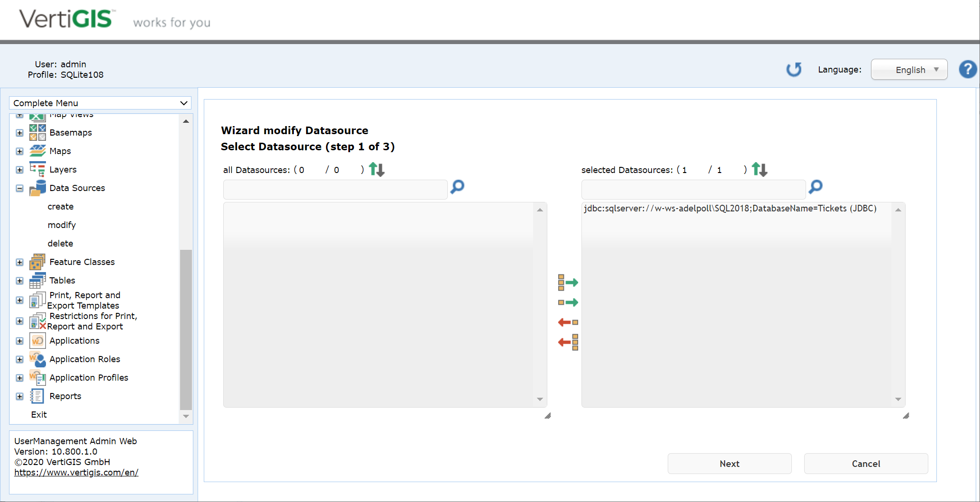The image size is (980, 502).
Task: Click the search icon beside selected Datasources field
Action: tap(815, 187)
